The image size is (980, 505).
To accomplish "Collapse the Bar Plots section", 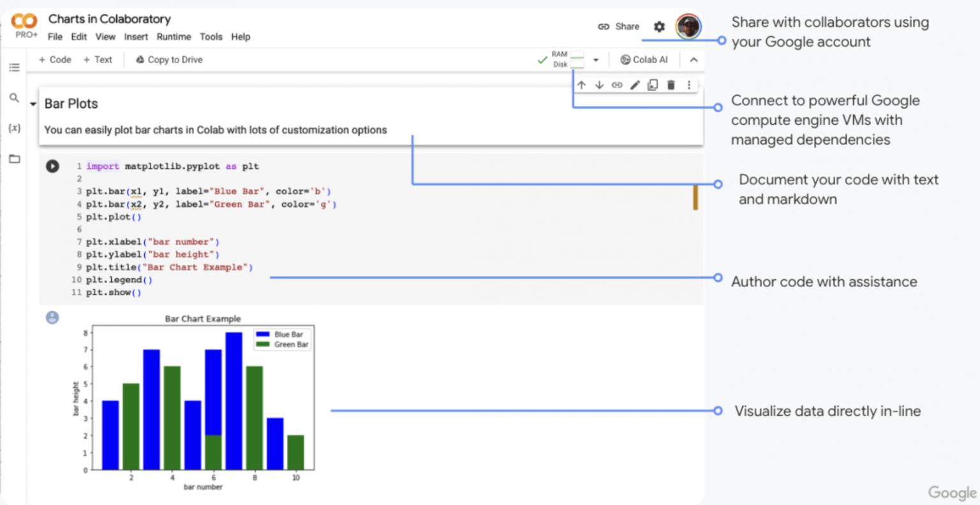I will pyautogui.click(x=33, y=104).
